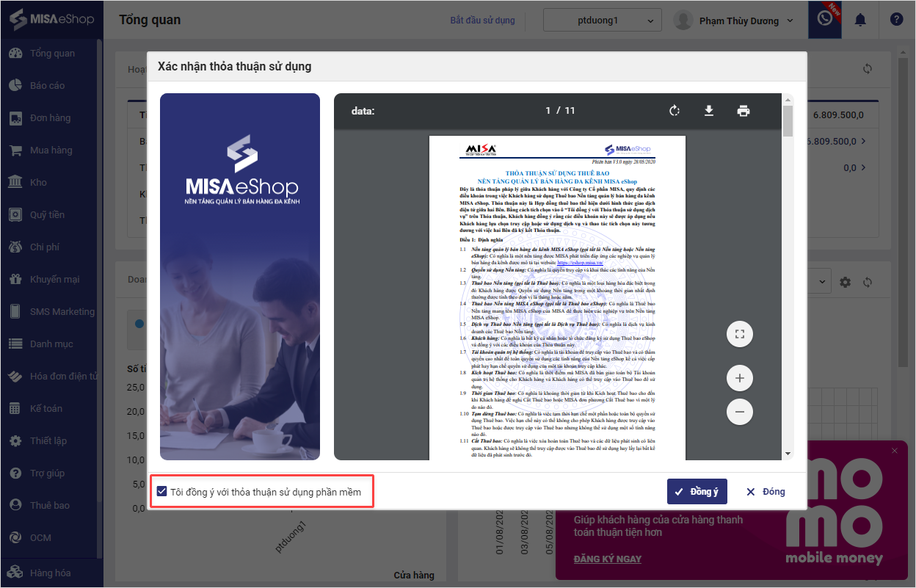Viewport: 916px width, 588px height.
Task: Open the ptduong1 store dropdown
Action: [x=602, y=21]
